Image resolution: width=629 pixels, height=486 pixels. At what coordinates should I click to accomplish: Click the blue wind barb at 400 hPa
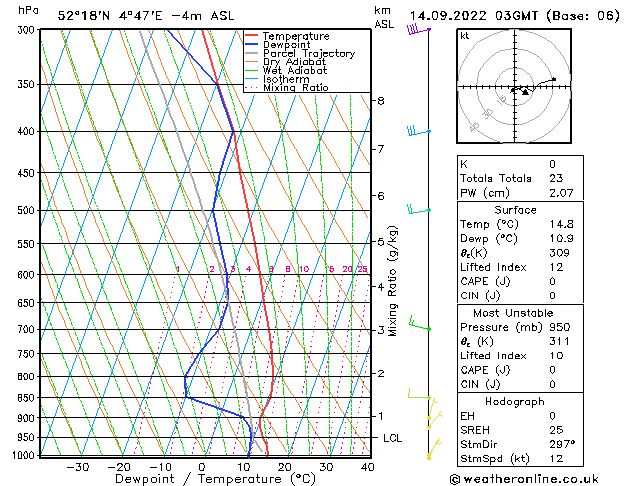(x=419, y=131)
